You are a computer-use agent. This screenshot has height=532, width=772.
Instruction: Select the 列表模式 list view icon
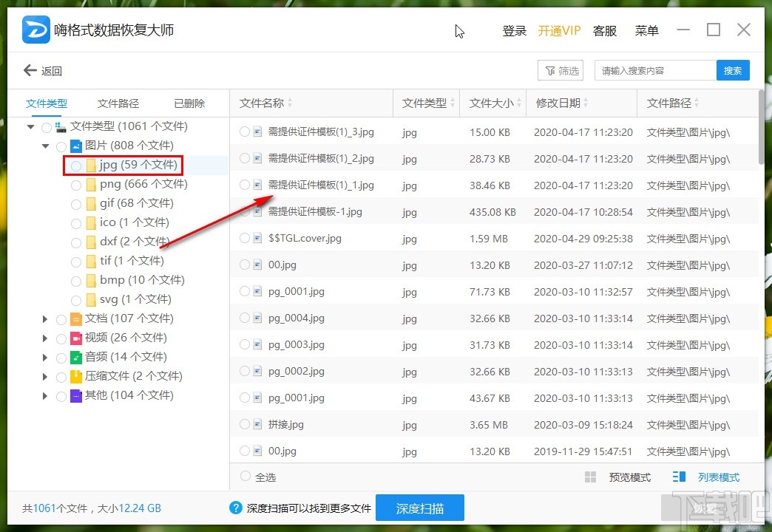click(678, 477)
